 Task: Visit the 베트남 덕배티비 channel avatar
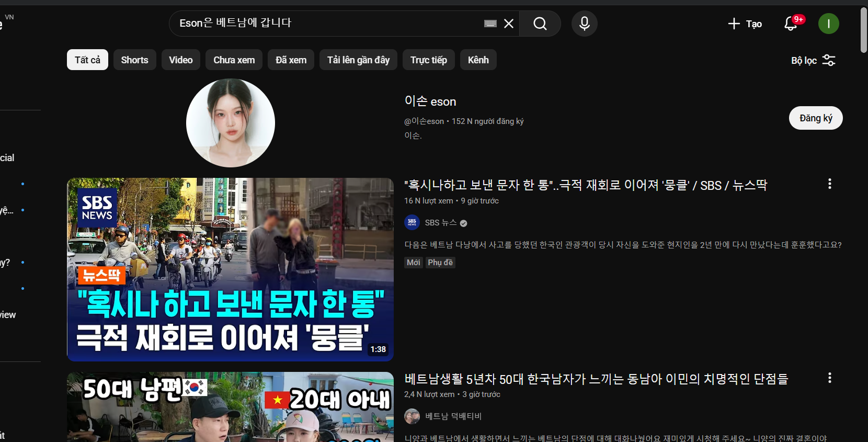coord(412,416)
